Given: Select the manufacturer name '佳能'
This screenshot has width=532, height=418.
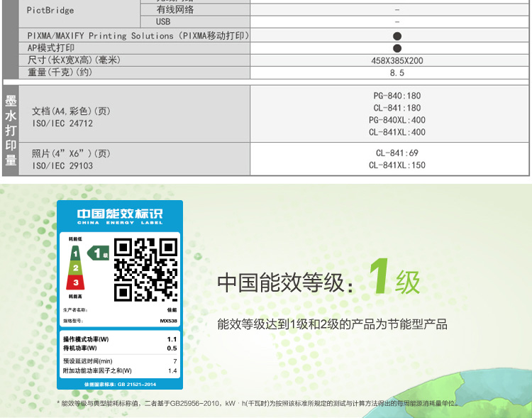Looking at the screenshot, I should [x=172, y=310].
